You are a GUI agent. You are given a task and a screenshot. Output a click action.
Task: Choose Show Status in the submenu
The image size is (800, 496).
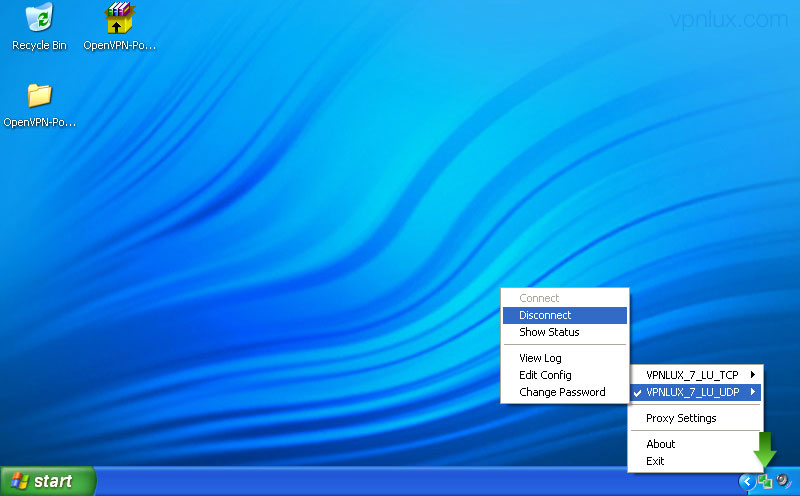pos(565,332)
